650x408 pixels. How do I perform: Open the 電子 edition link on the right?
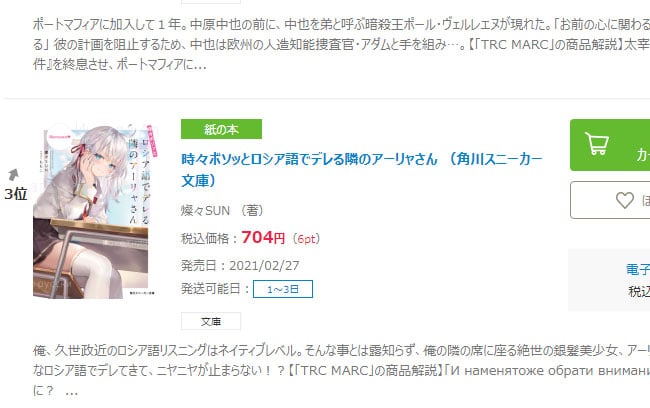coord(638,270)
